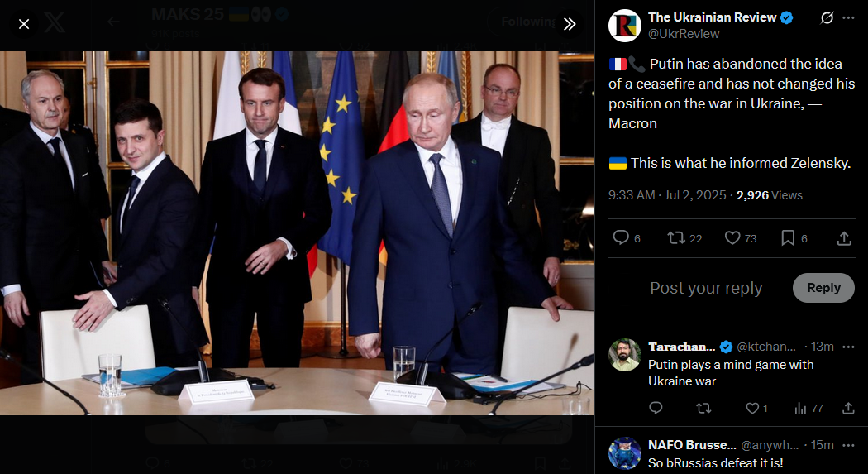Screen dimensions: 868x474
Task: Open the photo of the leaders at the table
Action: click(297, 233)
